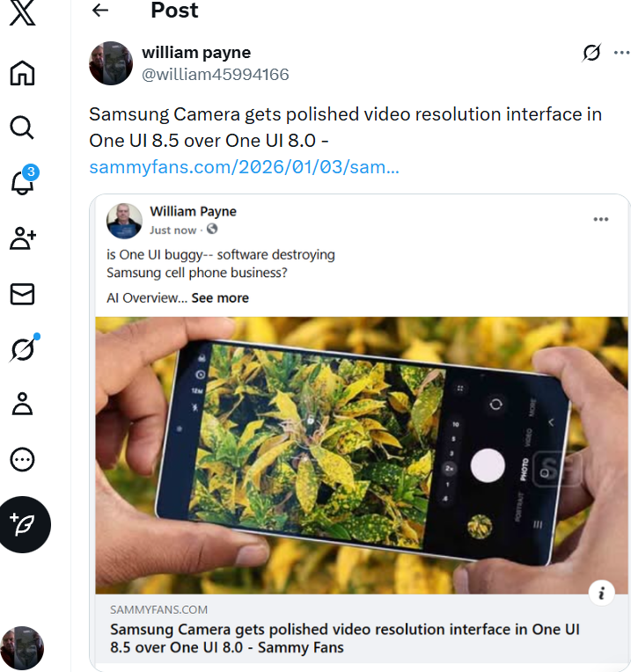Open Grok icon in sidebar

coord(23,349)
